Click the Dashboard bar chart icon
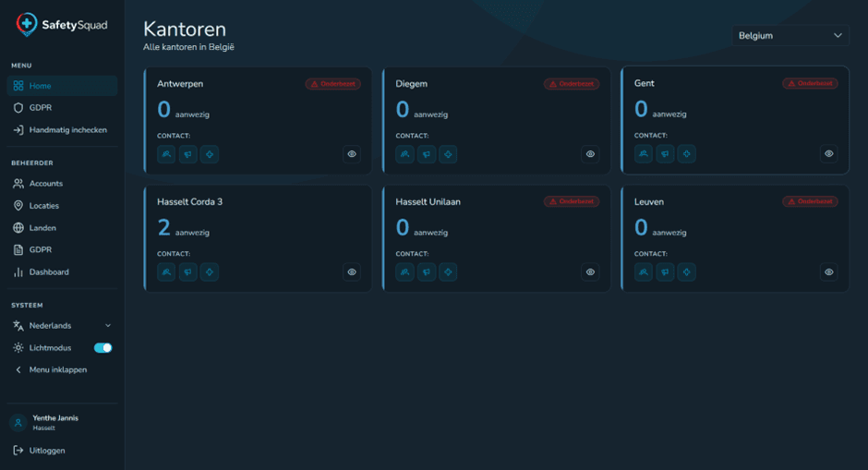Viewport: 868px width, 470px height. (x=18, y=272)
